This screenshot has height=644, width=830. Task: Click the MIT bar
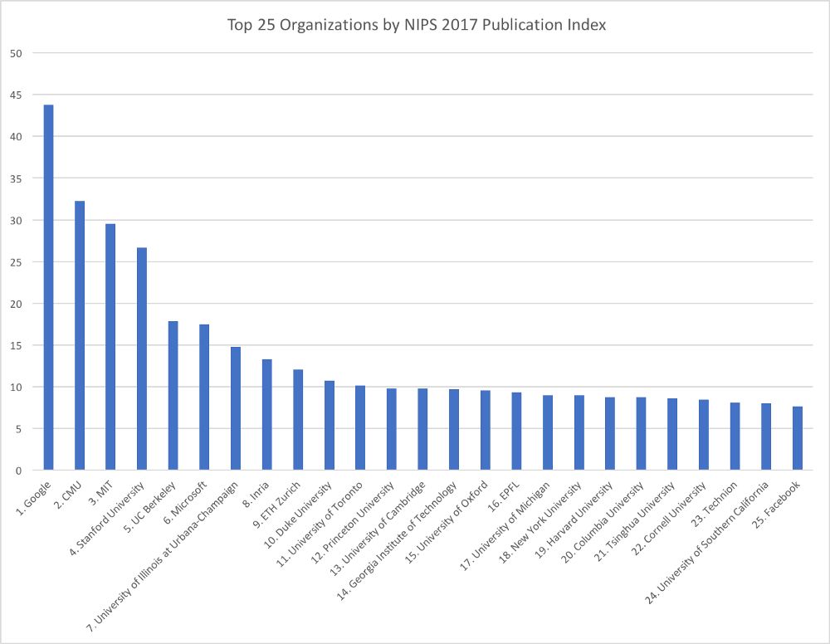(110, 347)
